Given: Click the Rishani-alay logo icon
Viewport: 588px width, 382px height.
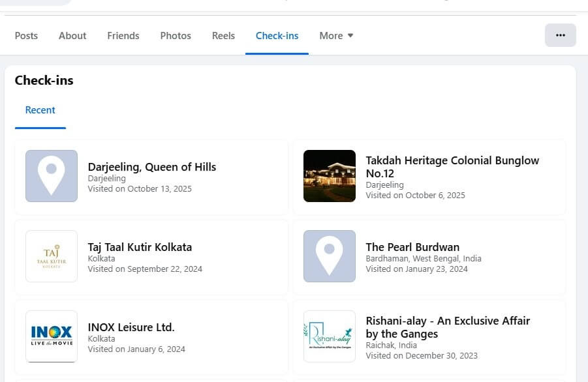Looking at the screenshot, I should point(330,336).
